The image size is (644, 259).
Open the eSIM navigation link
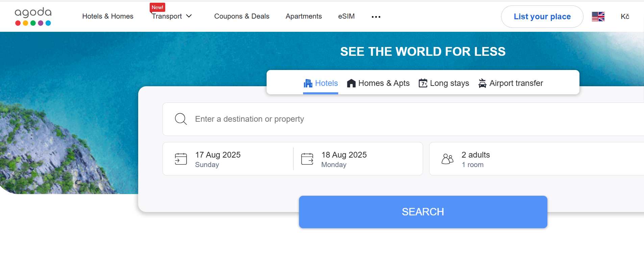tap(346, 16)
